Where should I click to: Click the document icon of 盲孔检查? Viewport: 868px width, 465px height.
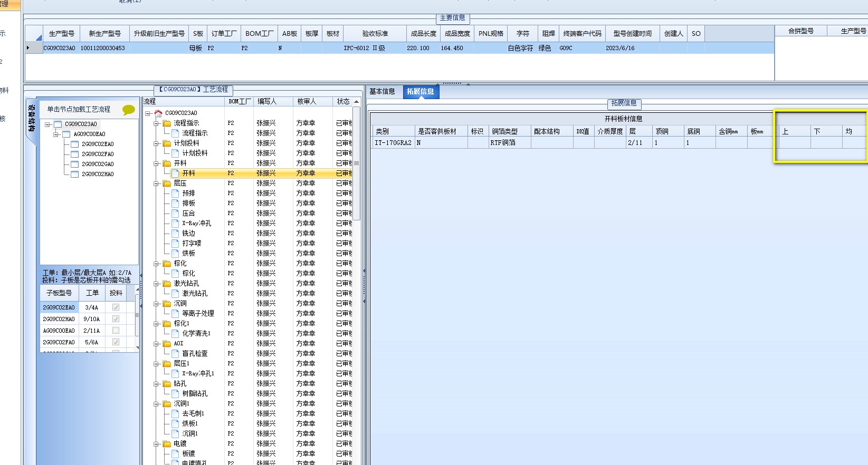(175, 353)
